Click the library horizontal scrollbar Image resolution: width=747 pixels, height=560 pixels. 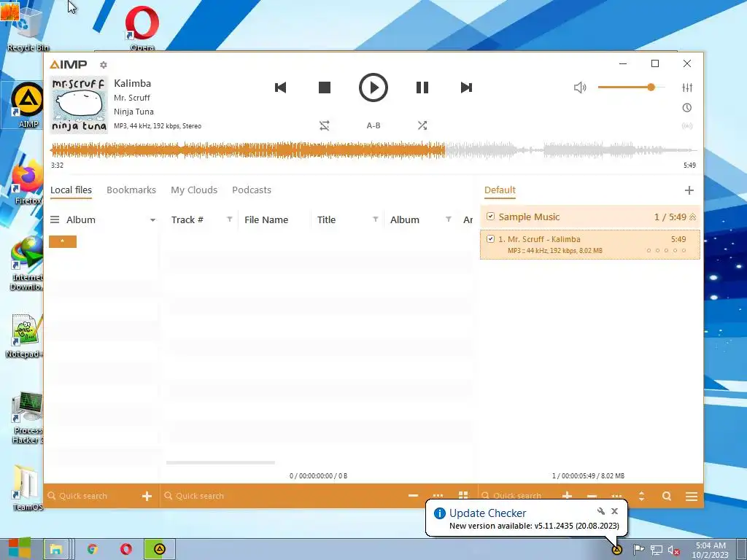click(x=220, y=462)
